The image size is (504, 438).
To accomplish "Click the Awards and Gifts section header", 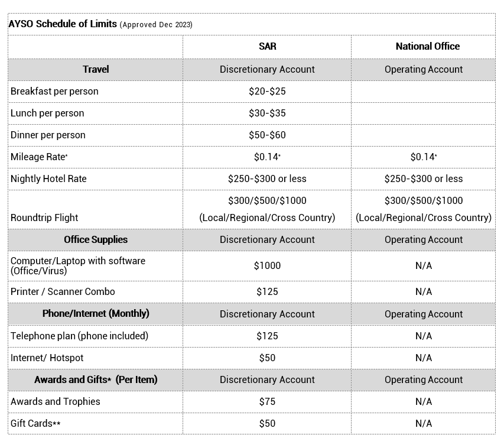I will pos(96,379).
